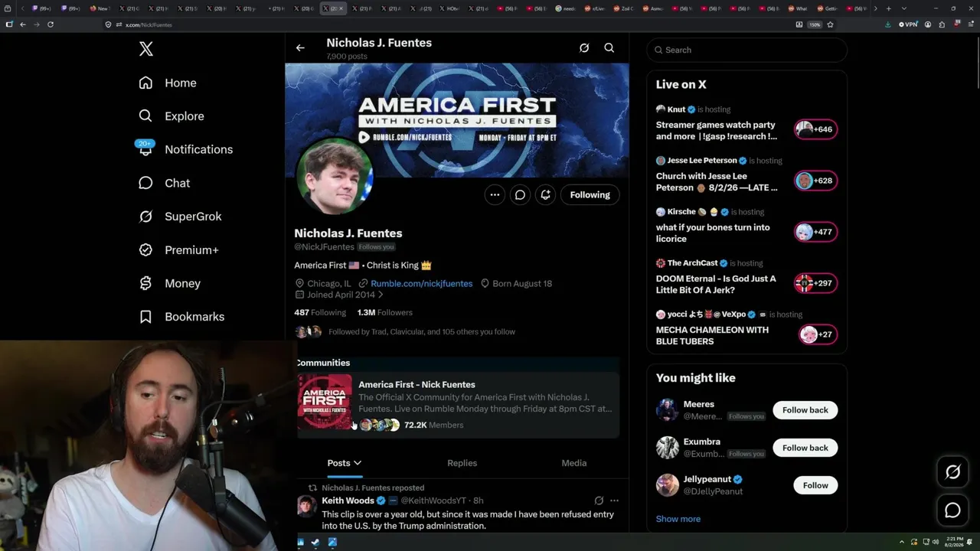This screenshot has height=551, width=980.
Task: Open the browser application menu icon
Action: [x=970, y=24]
